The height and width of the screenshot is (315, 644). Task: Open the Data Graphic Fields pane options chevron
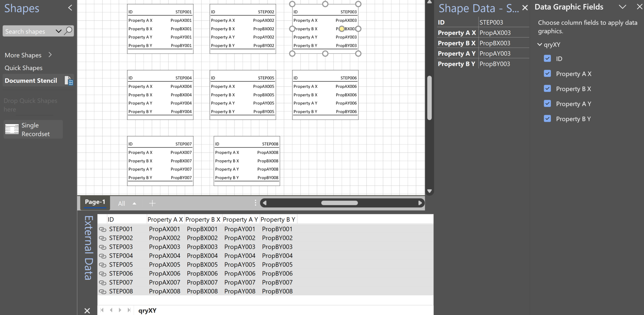(622, 7)
